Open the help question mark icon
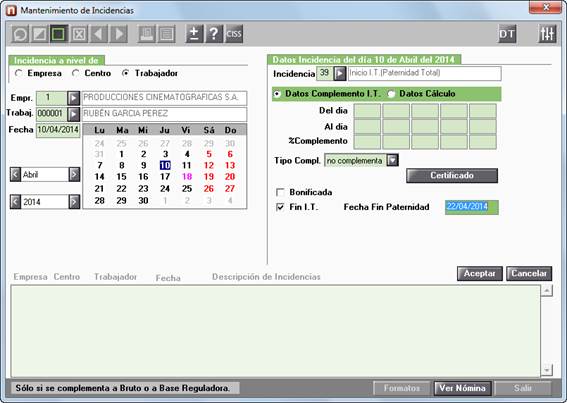The width and height of the screenshot is (567, 403). tap(214, 34)
